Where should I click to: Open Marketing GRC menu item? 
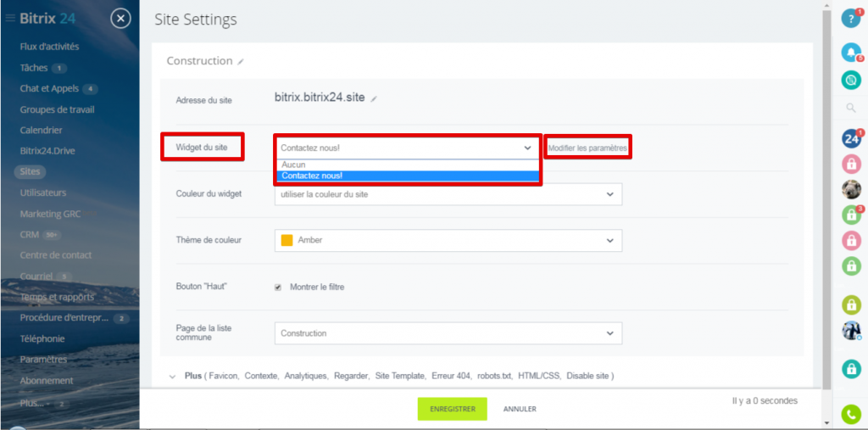point(50,214)
